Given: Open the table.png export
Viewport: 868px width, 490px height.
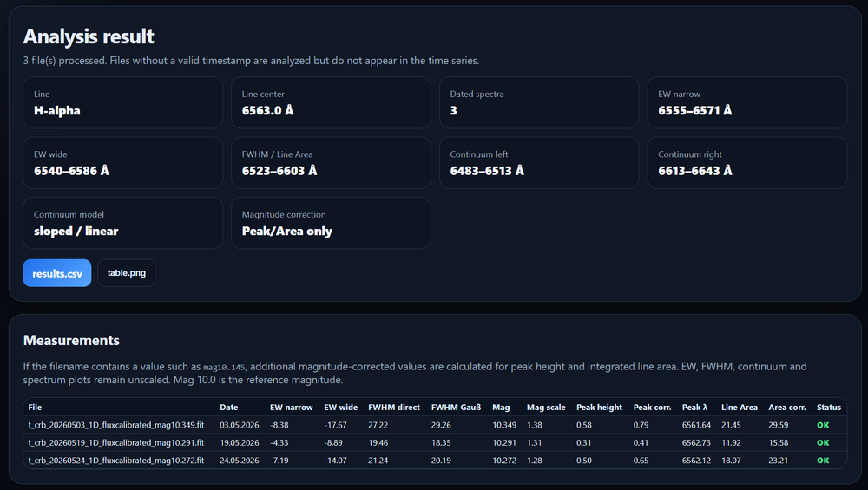Looking at the screenshot, I should [x=126, y=273].
